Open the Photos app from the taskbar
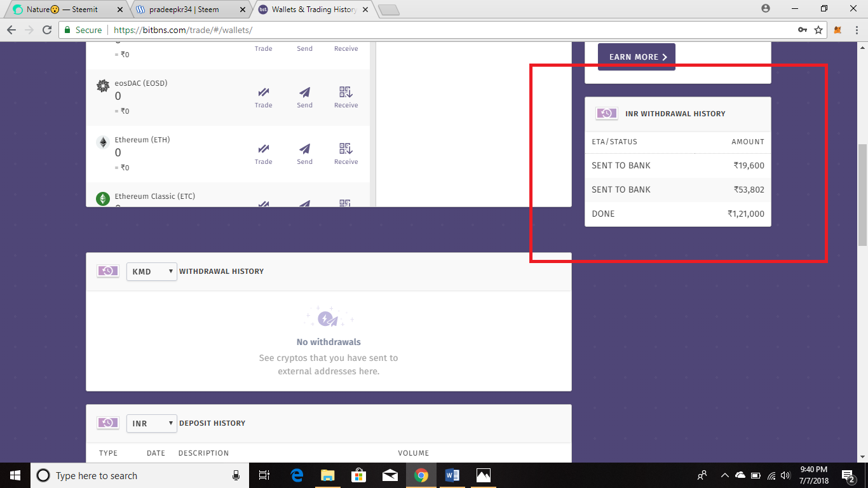The image size is (868, 488). click(483, 475)
